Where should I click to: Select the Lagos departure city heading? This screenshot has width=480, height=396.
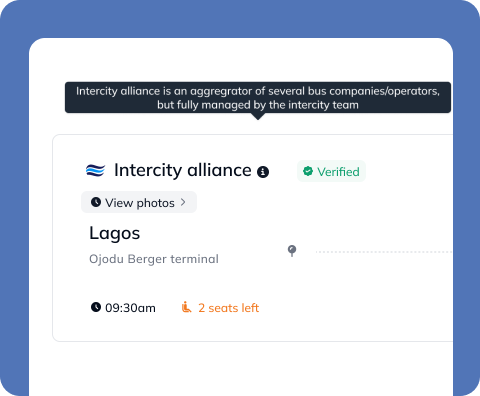115,233
